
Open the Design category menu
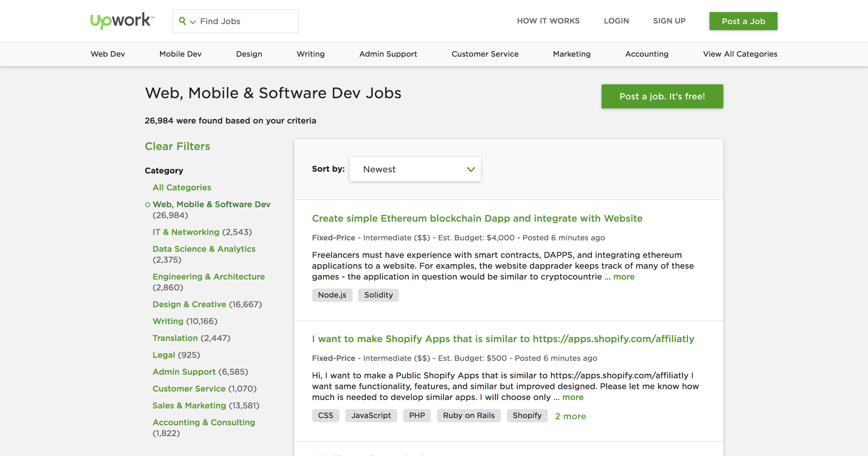pos(249,54)
